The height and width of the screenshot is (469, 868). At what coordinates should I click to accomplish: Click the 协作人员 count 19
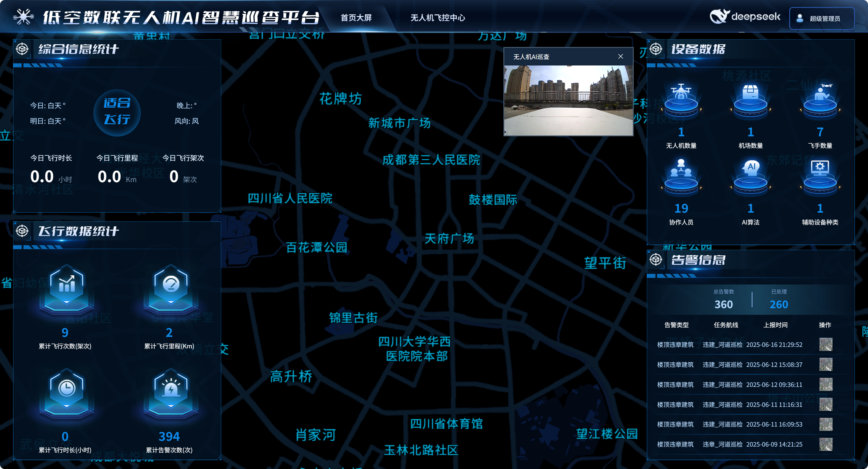(x=681, y=208)
